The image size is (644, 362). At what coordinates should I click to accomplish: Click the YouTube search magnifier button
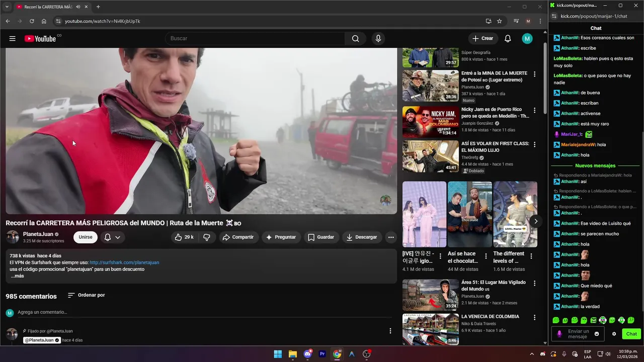[x=356, y=39]
